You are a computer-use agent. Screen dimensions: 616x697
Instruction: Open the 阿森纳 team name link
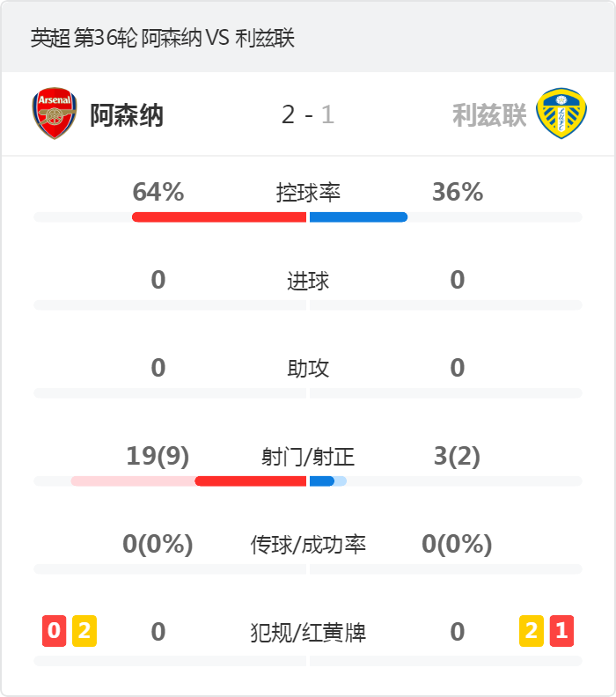[127, 115]
